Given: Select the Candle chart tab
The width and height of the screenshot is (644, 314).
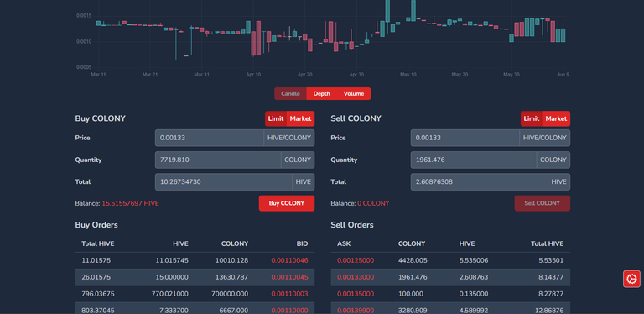Looking at the screenshot, I should pyautogui.click(x=290, y=94).
